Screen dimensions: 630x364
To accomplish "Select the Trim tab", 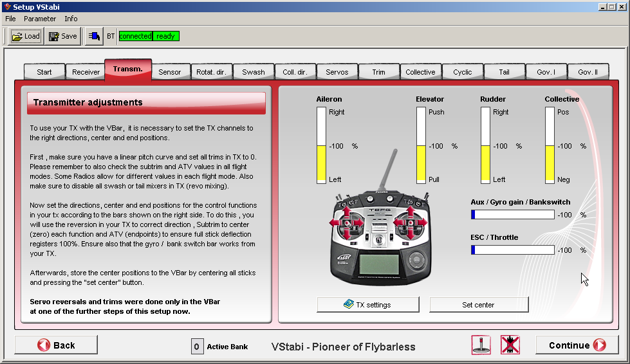I will (378, 72).
